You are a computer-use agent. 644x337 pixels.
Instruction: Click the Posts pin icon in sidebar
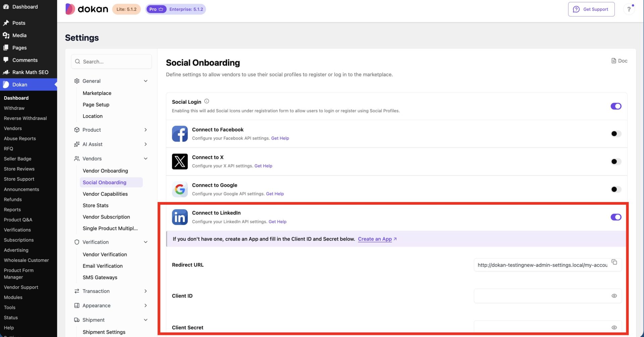(x=6, y=23)
